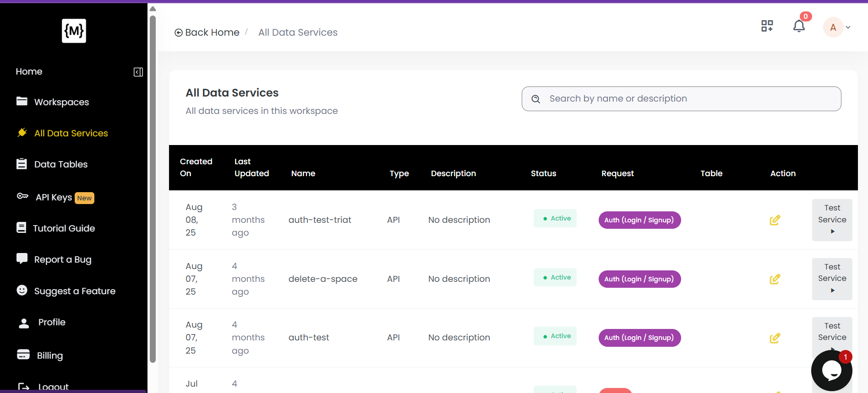Edit the auth-test-triat service
The image size is (868, 393).
[x=775, y=220]
